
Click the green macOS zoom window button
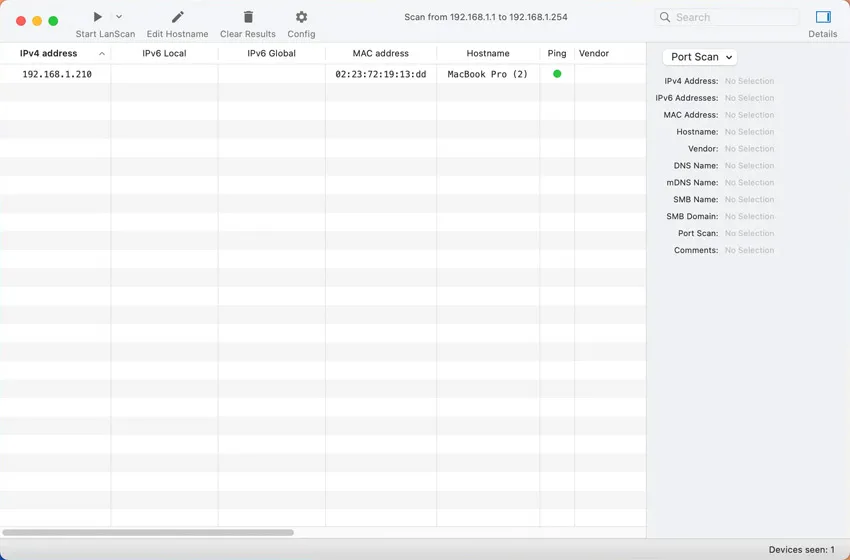pyautogui.click(x=53, y=20)
